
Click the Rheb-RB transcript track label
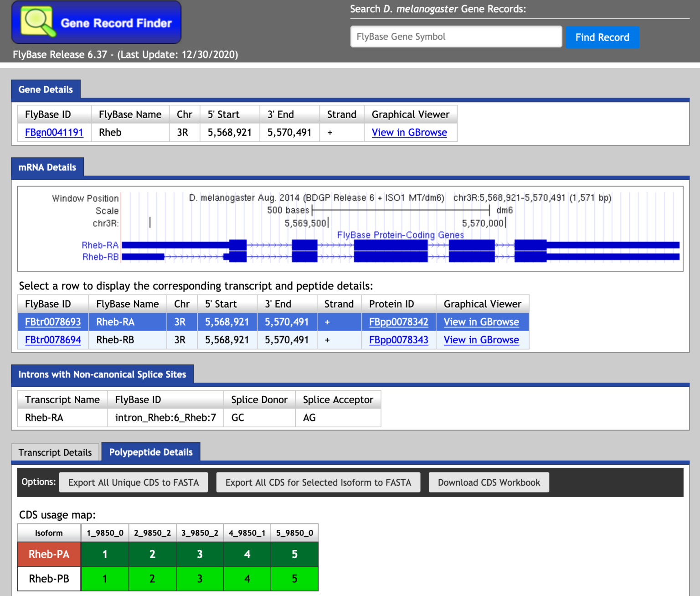tap(100, 257)
